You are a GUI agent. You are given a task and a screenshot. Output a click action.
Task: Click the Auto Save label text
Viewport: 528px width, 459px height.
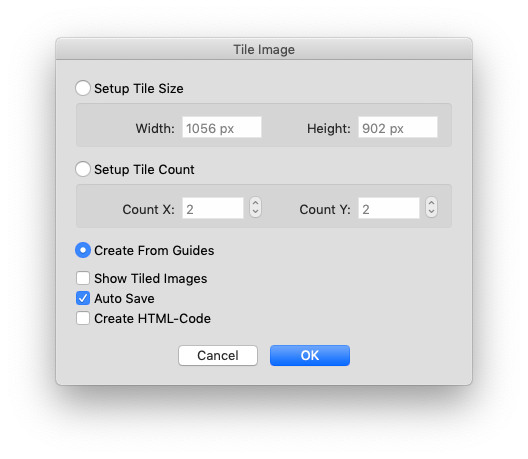[x=125, y=299]
